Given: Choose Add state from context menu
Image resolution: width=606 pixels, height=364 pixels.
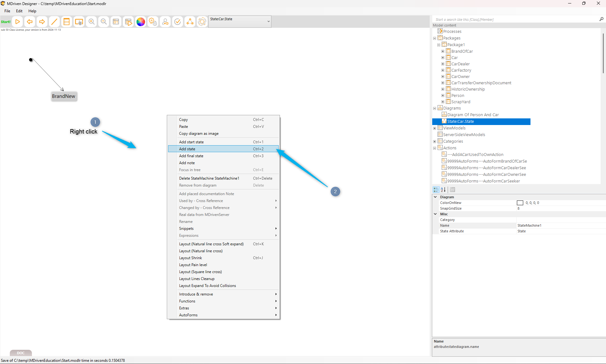Looking at the screenshot, I should tap(187, 149).
